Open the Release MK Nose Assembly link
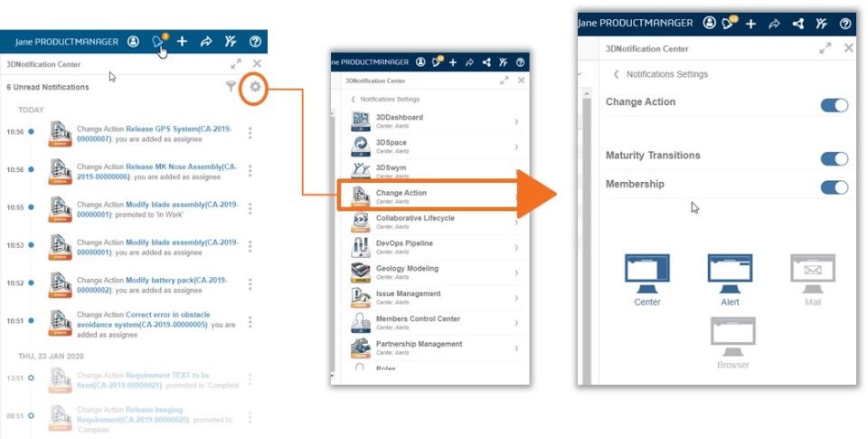This screenshot has width=868, height=439. [156, 171]
